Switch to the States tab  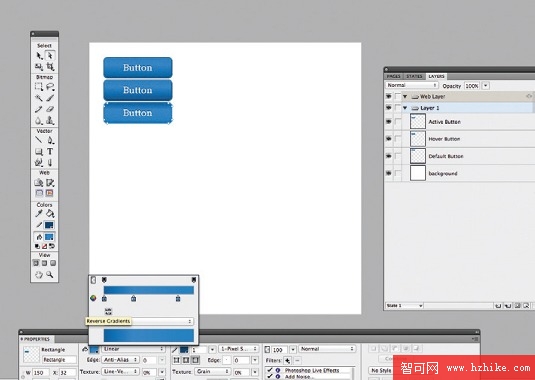(414, 76)
